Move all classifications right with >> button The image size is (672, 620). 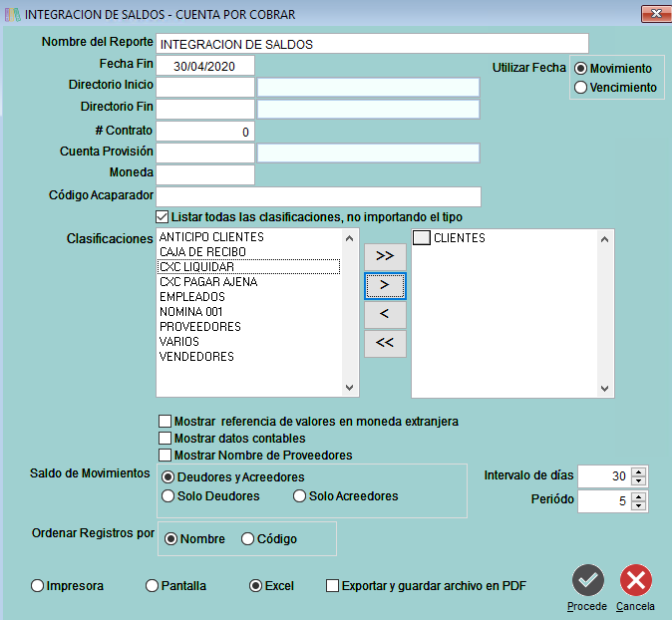[385, 256]
